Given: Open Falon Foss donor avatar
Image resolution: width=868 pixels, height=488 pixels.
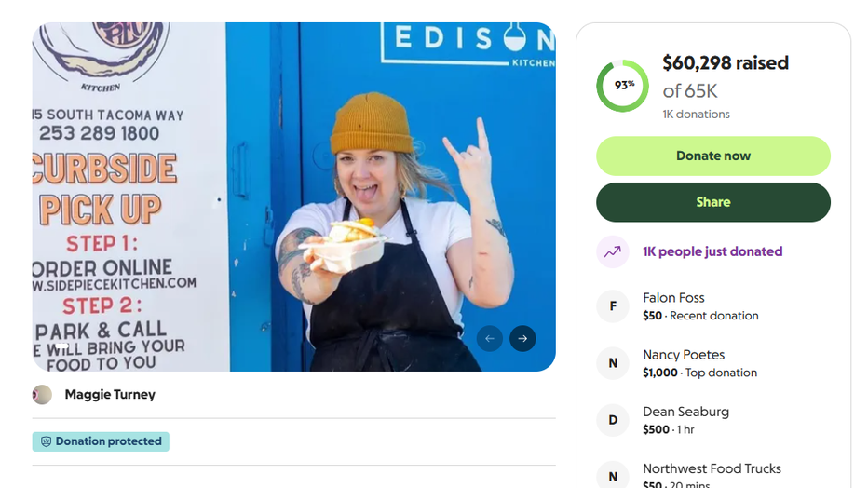Looking at the screenshot, I should (613, 306).
